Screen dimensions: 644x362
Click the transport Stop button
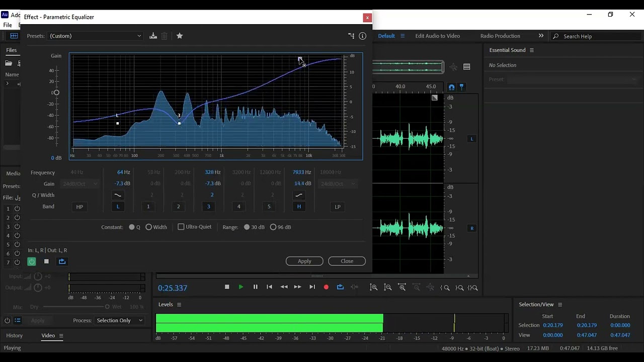(227, 287)
